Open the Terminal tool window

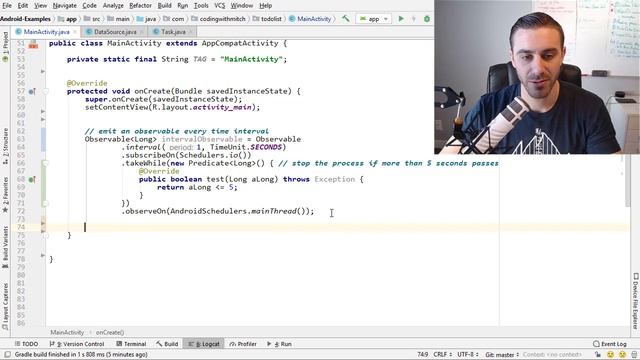(x=131, y=344)
